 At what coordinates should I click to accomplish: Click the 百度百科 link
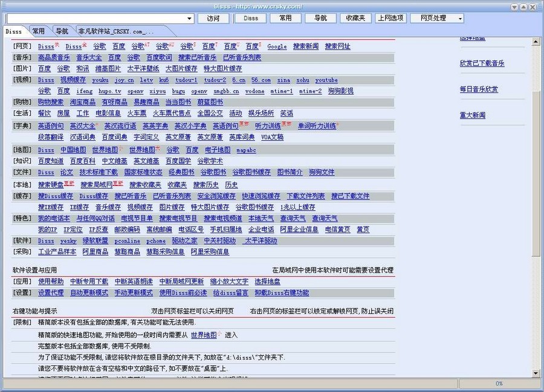tap(83, 161)
